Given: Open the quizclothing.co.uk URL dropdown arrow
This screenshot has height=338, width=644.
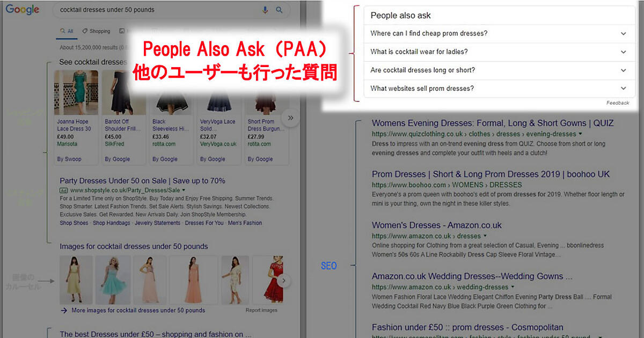Looking at the screenshot, I should 581,134.
